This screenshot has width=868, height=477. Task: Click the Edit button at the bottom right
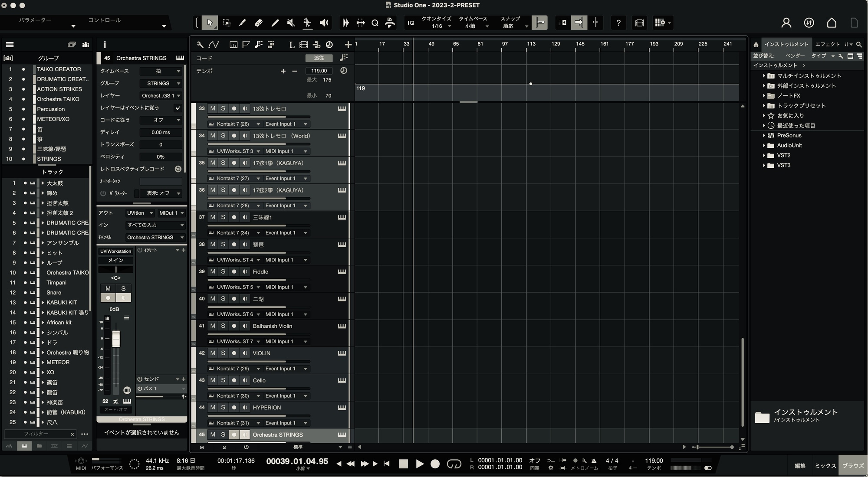(x=800, y=466)
